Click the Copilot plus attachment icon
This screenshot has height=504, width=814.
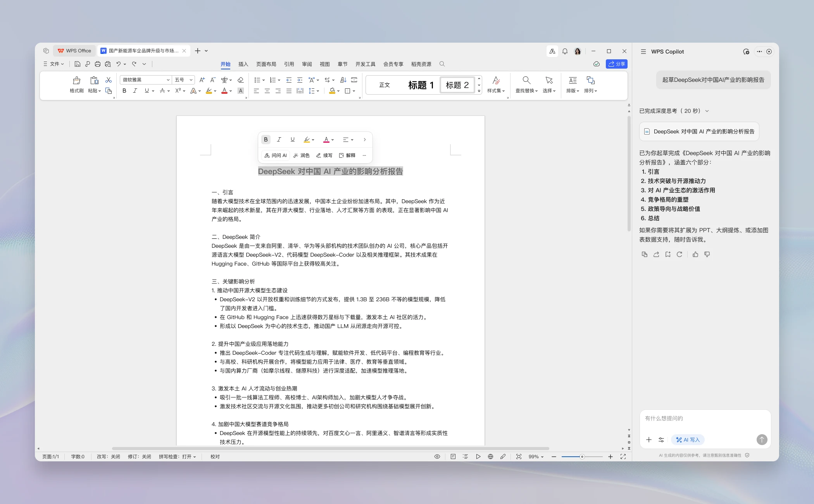click(x=649, y=440)
